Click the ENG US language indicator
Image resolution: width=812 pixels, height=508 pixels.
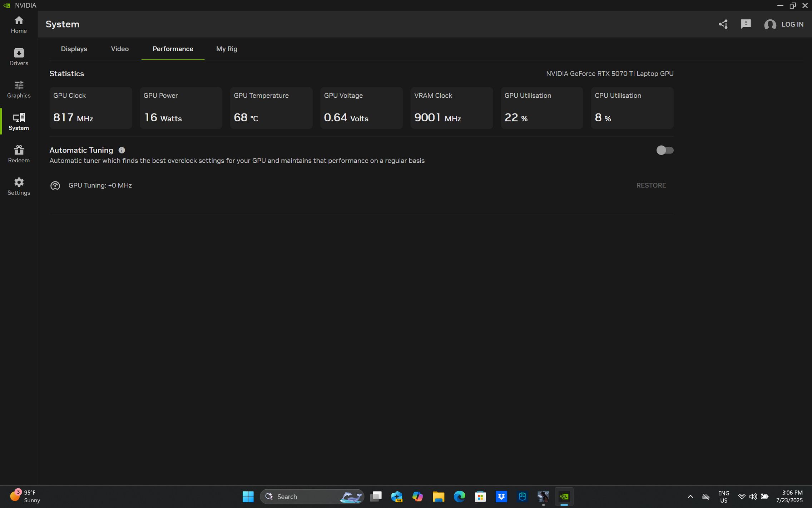[724, 497]
